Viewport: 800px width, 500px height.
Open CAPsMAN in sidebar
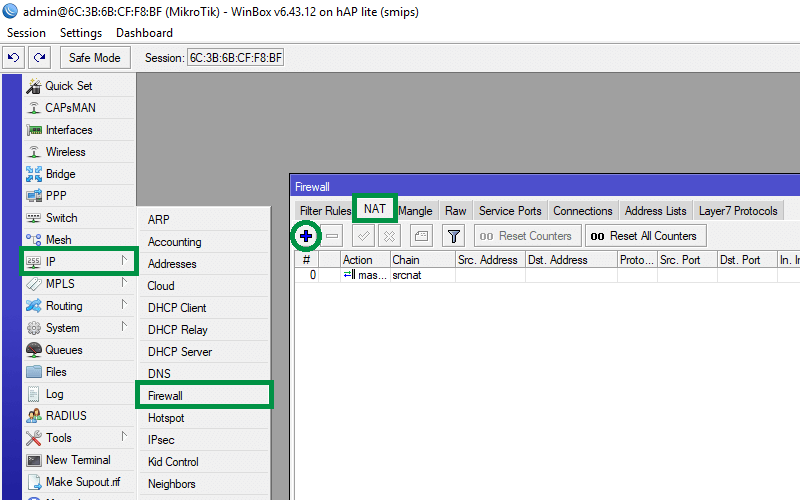tap(79, 108)
